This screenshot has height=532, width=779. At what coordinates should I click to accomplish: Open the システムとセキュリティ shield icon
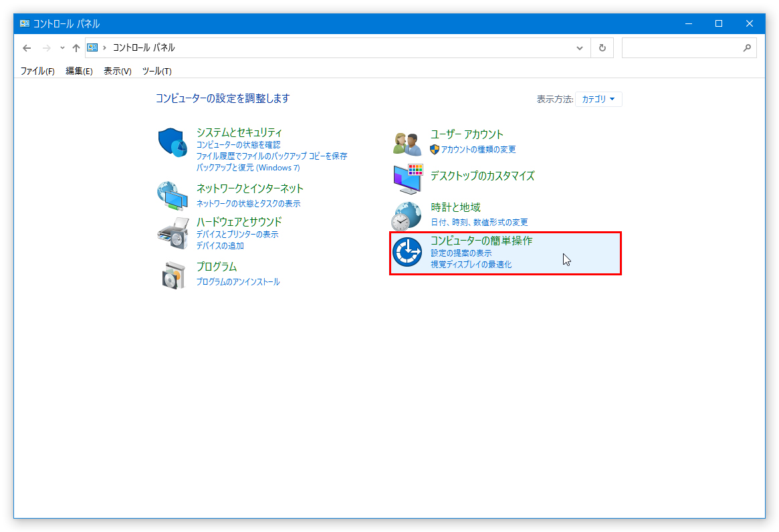pos(173,142)
